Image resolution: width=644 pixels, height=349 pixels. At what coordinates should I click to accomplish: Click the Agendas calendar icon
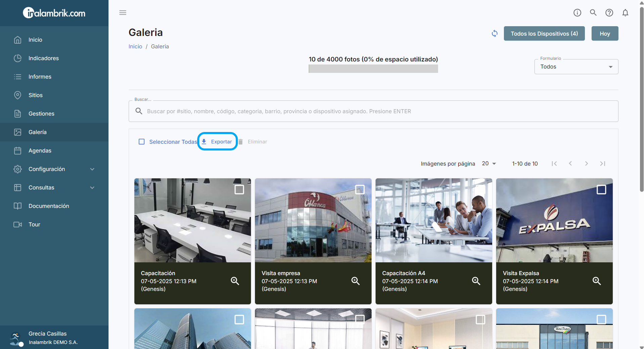[18, 150]
